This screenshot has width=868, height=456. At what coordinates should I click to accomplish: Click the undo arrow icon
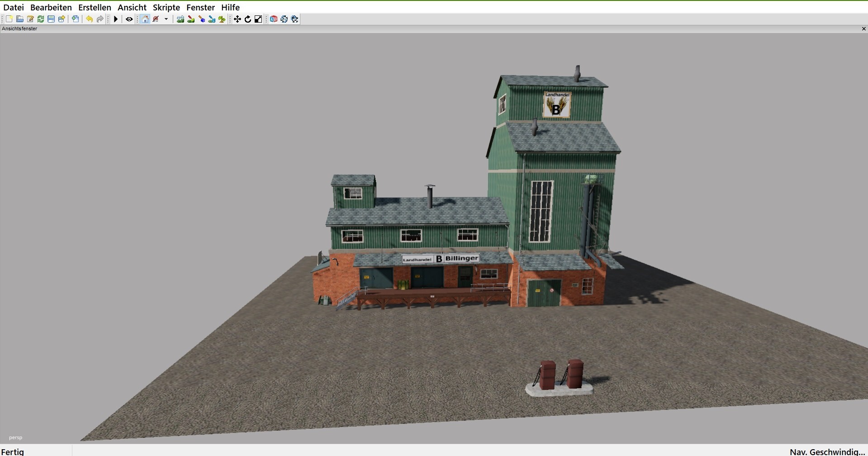(x=89, y=19)
